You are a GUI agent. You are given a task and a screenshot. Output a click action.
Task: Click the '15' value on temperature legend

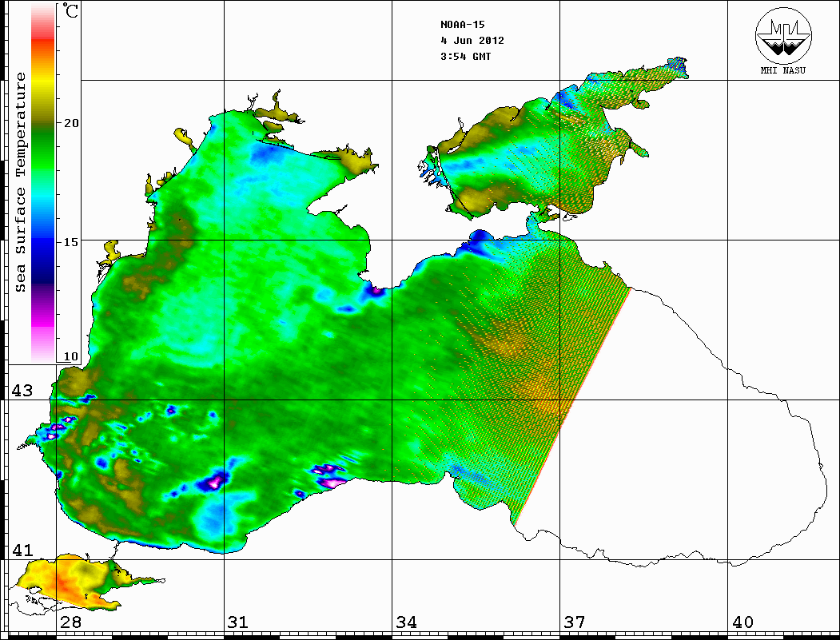point(70,242)
